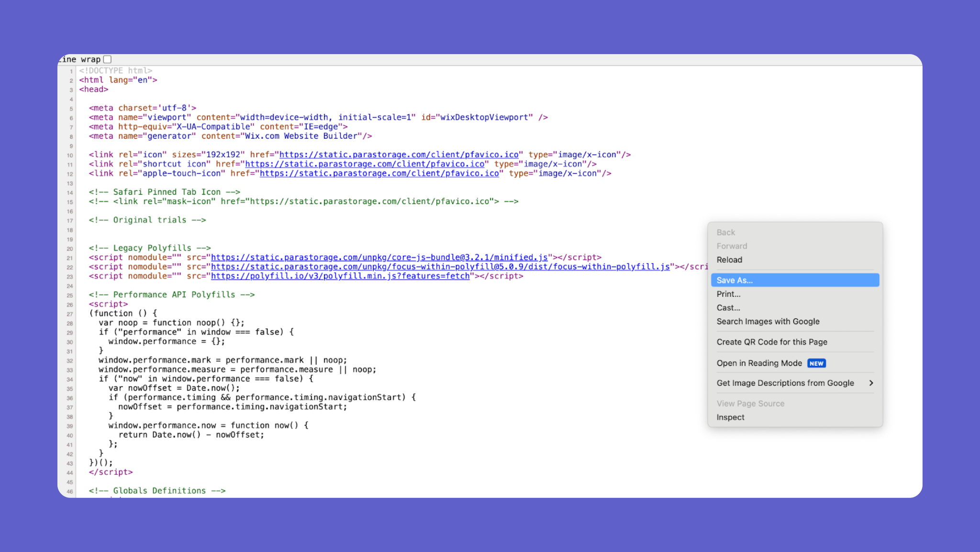Viewport: 980px width, 552px height.
Task: Click the mask-icon commented link line
Action: [x=304, y=202]
